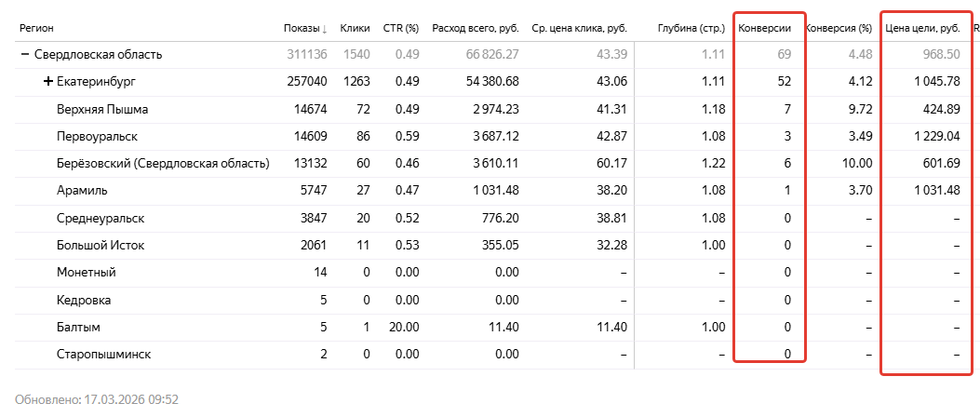Select the Первоуральск region name
980x417 pixels.
point(97,136)
